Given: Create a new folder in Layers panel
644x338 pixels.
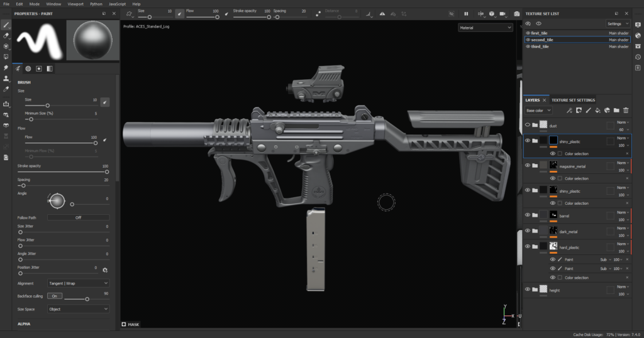Looking at the screenshot, I should point(616,111).
